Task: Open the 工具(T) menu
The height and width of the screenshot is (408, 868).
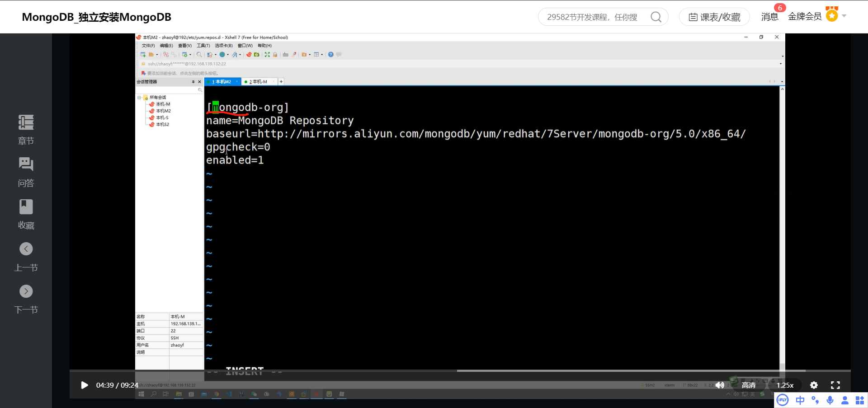Action: (203, 46)
